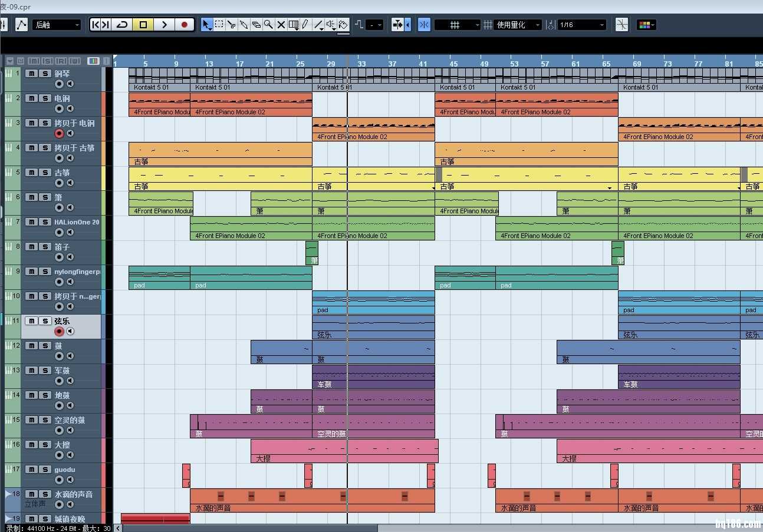The image size is (763, 532).
Task: Mute the 箫 track
Action: (x=32, y=197)
